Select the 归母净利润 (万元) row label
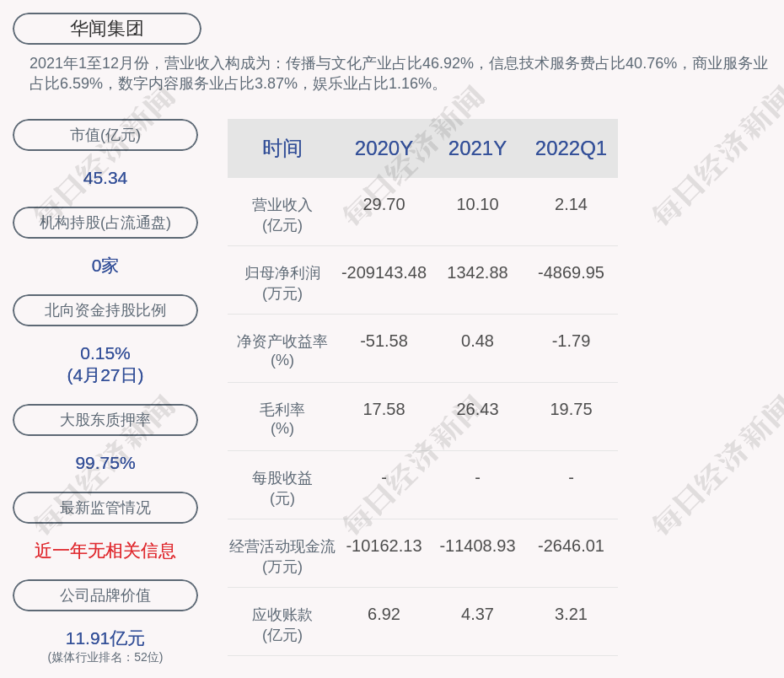784x678 pixels. [x=282, y=283]
